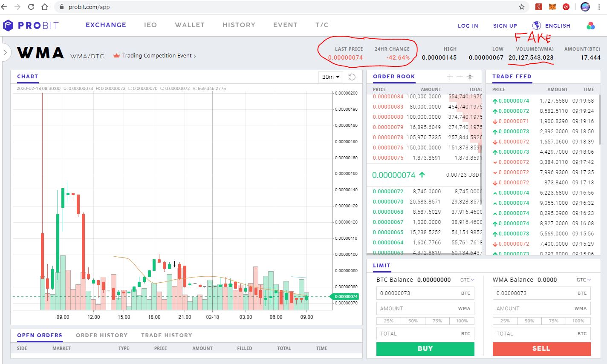Viewport: 607px width, 364px height.
Task: Bookmark page with star icon
Action: [x=522, y=7]
